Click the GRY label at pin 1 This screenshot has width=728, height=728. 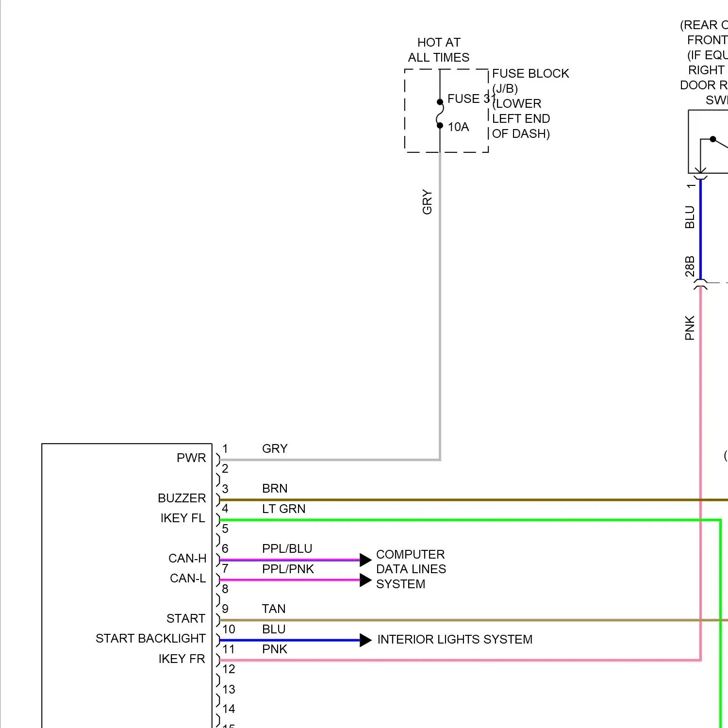[275, 448]
